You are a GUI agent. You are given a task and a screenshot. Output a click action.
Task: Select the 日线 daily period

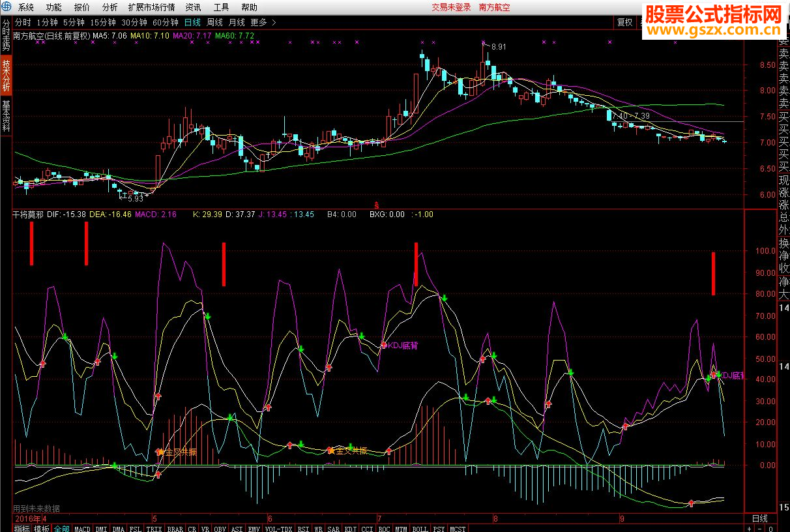(192, 22)
